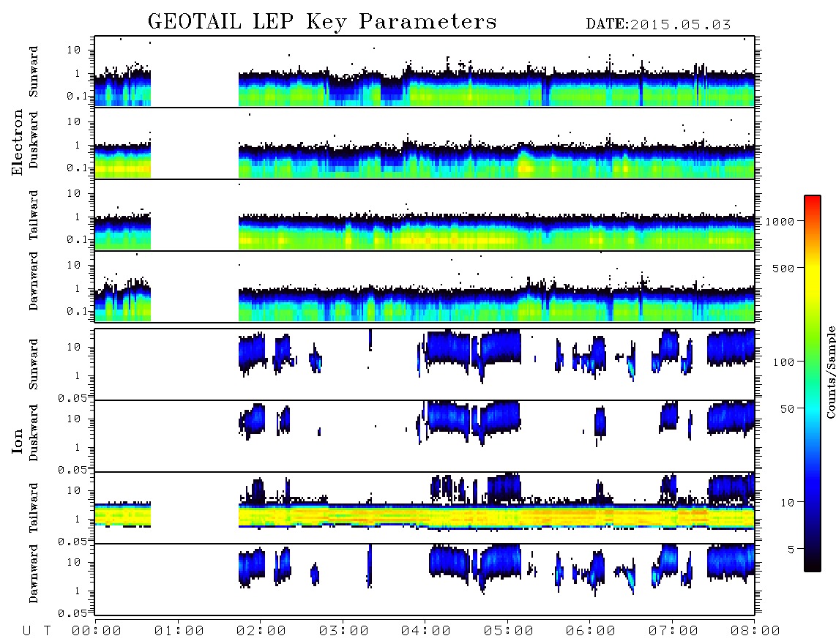Click the vertical 'Electron' group label
Image resolution: width=836 pixels, height=644 pixels.
(x=17, y=143)
